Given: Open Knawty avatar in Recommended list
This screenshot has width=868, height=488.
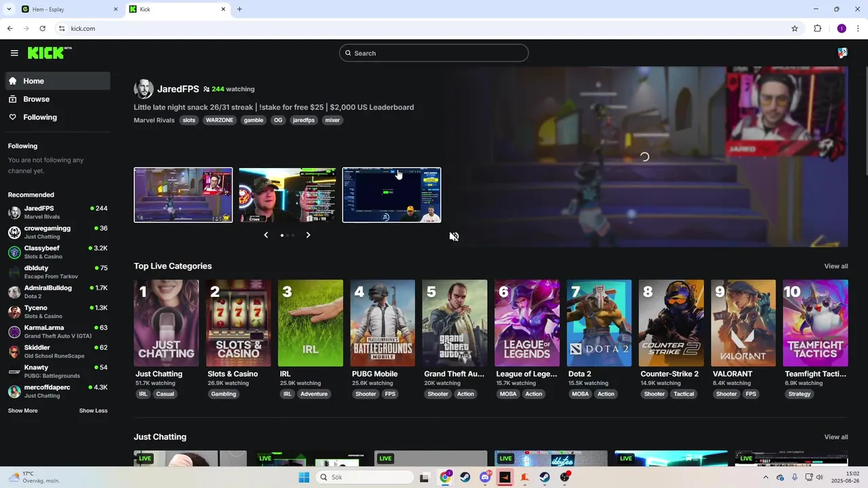Looking at the screenshot, I should [14, 371].
